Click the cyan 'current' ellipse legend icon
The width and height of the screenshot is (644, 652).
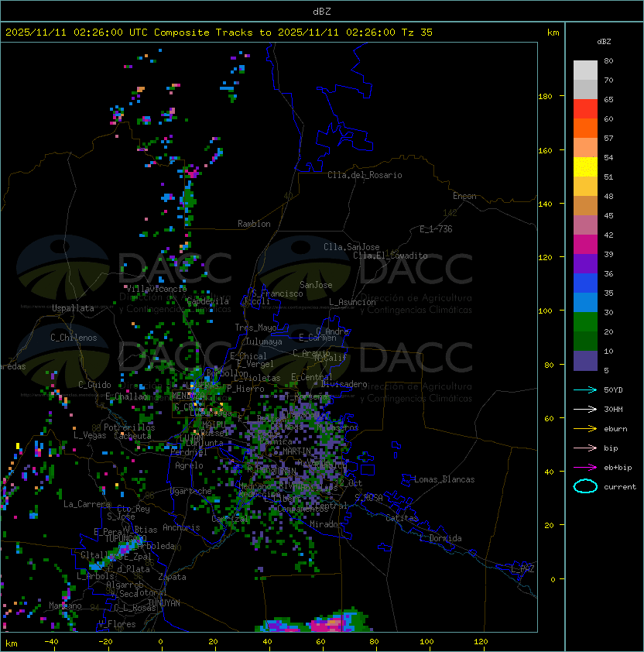click(x=585, y=486)
